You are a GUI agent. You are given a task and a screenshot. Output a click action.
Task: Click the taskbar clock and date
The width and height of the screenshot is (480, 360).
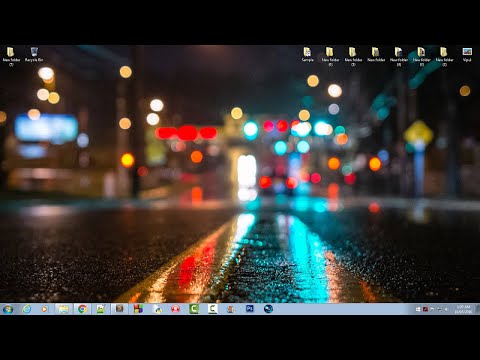tap(463, 309)
